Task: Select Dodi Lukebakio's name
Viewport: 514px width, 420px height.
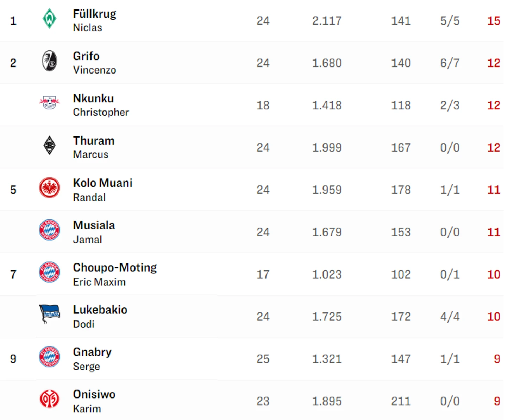Action: 100,316
